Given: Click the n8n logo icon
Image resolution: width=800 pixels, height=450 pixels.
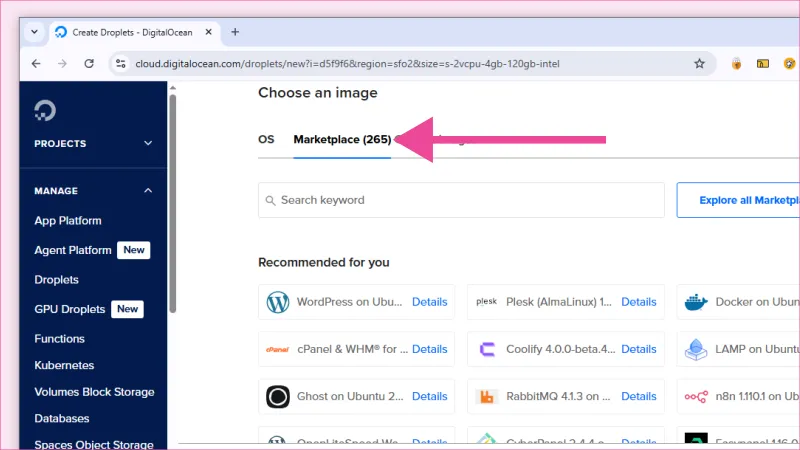Looking at the screenshot, I should [x=696, y=396].
